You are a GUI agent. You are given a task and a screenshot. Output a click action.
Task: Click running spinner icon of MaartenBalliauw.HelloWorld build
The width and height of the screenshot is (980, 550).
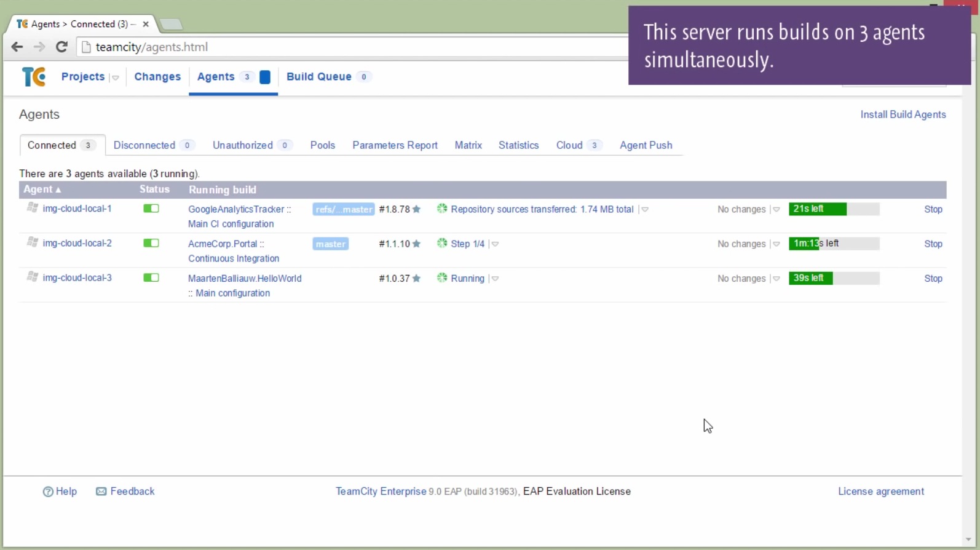coord(442,277)
